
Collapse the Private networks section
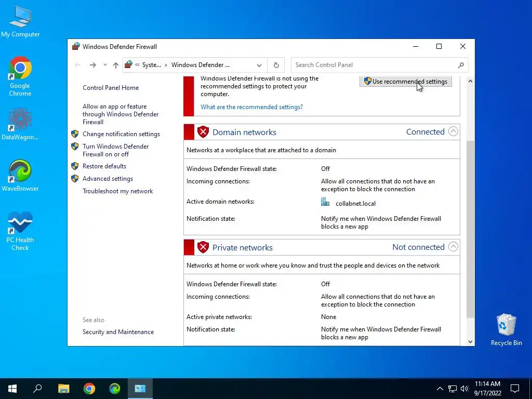453,247
